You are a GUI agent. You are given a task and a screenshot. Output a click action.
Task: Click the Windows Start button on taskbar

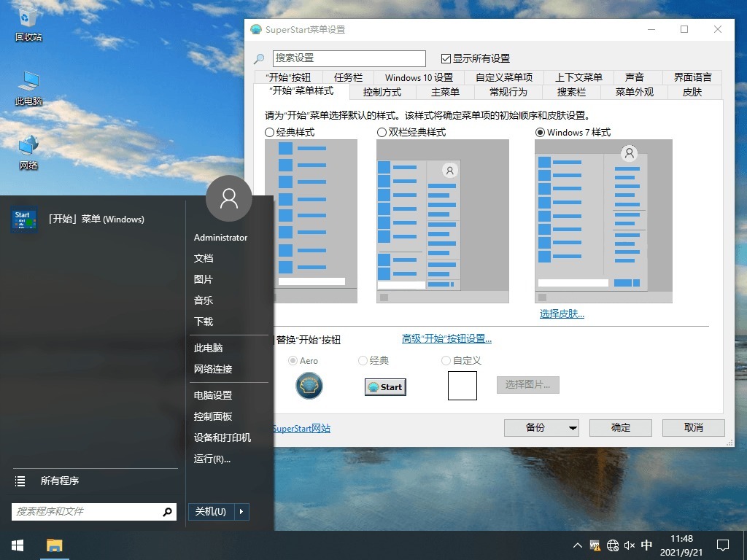16,545
